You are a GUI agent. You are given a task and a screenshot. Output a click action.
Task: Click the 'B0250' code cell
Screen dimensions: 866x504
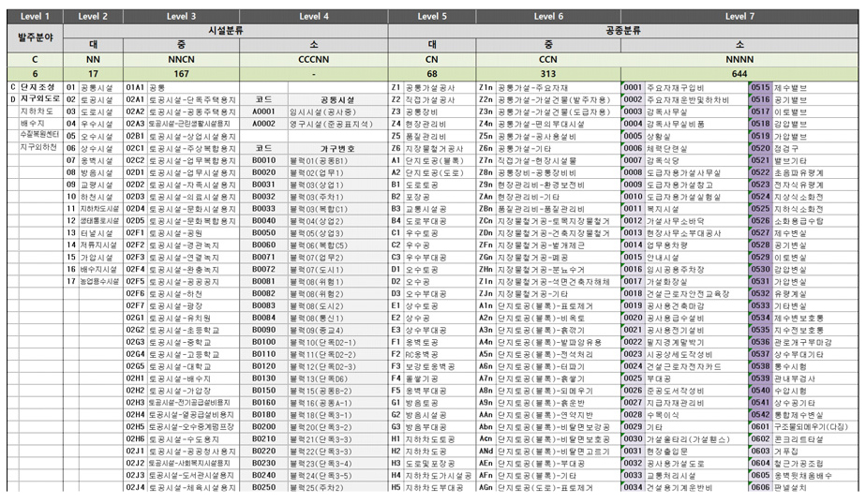(263, 487)
